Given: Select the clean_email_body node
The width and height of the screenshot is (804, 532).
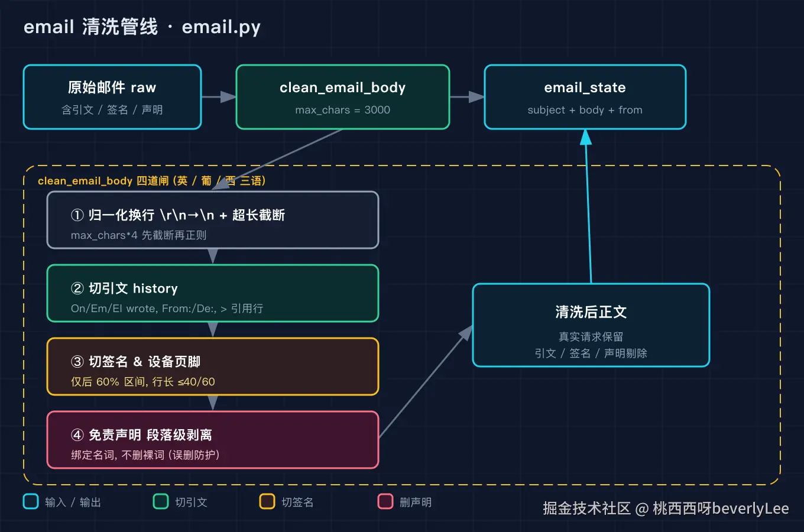Looking at the screenshot, I should click(x=343, y=97).
